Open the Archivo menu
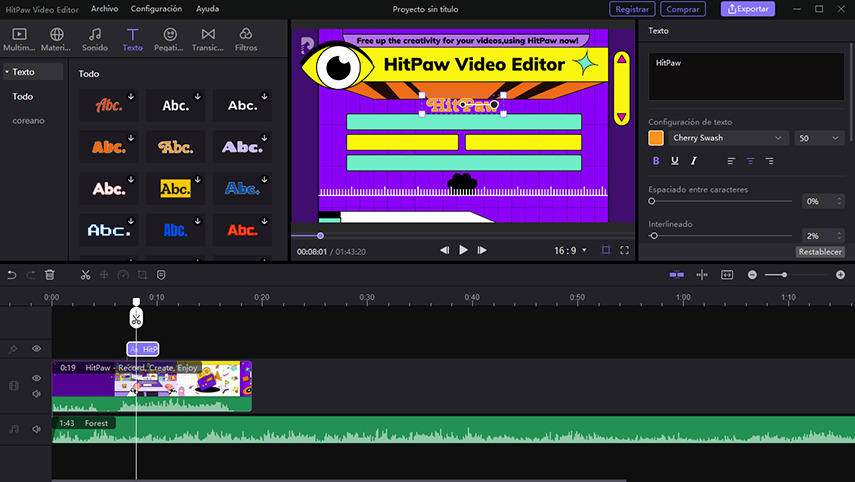Viewport: 855px width, 482px height. tap(105, 9)
